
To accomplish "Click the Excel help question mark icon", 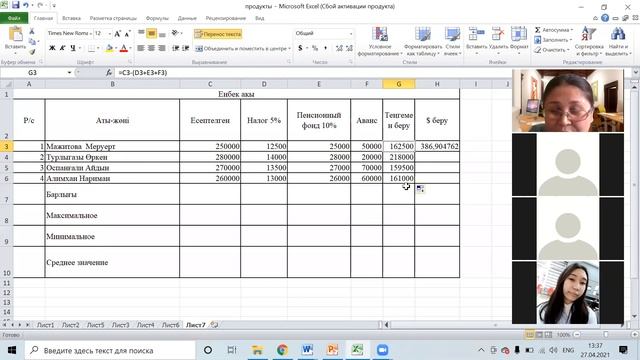I will (x=605, y=18).
